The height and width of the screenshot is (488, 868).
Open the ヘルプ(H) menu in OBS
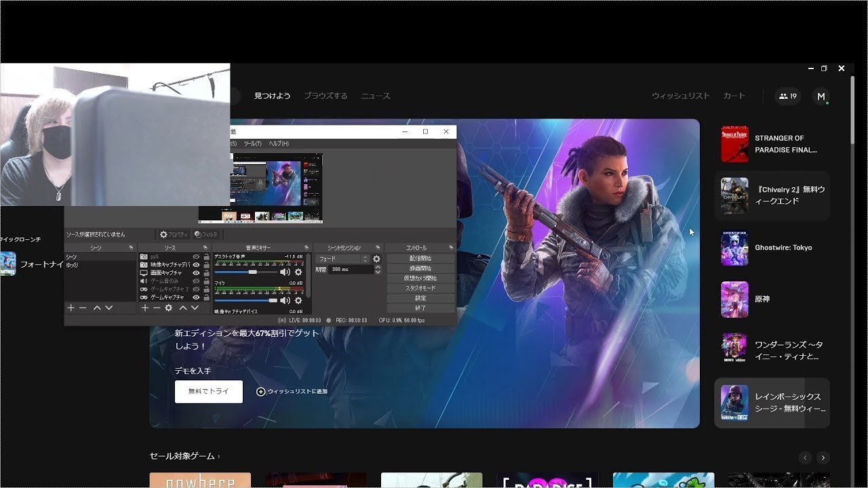click(x=278, y=144)
